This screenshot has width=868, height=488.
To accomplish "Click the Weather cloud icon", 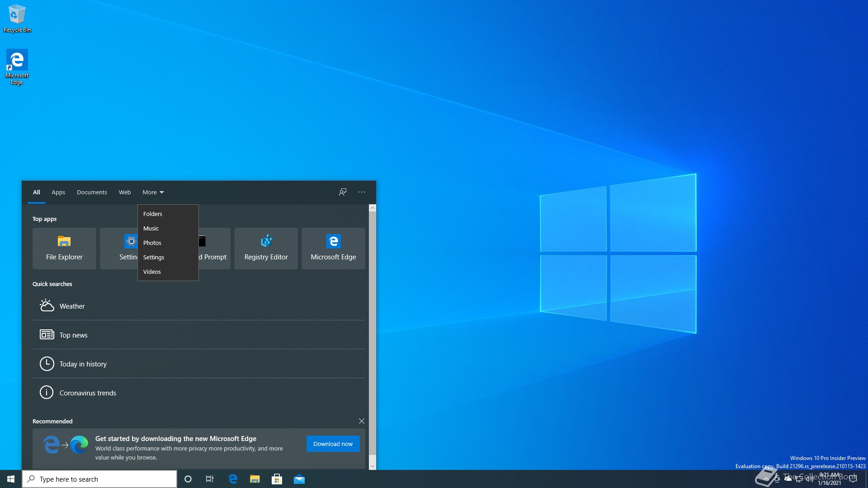I will 47,306.
